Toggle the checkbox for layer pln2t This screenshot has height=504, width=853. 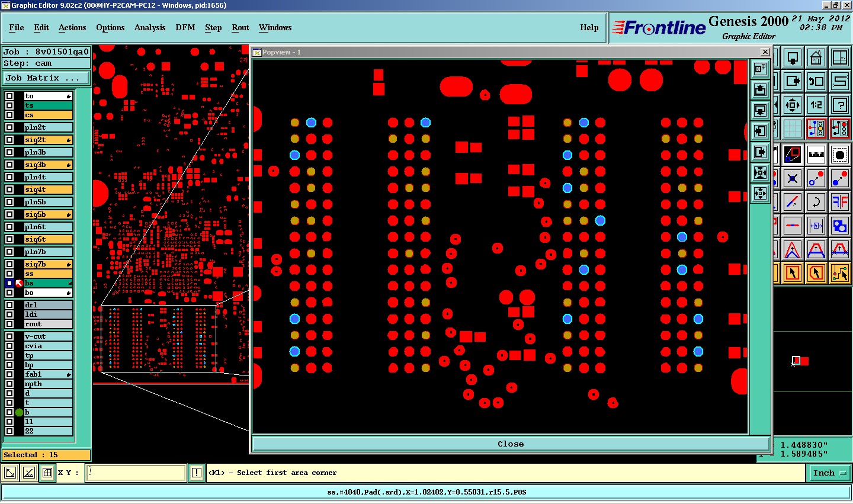pyautogui.click(x=9, y=127)
